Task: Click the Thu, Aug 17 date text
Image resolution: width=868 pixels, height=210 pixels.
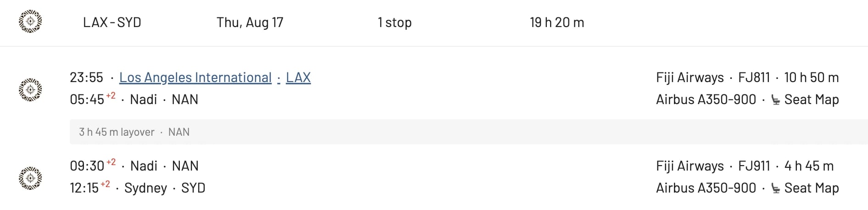Action: click(250, 22)
